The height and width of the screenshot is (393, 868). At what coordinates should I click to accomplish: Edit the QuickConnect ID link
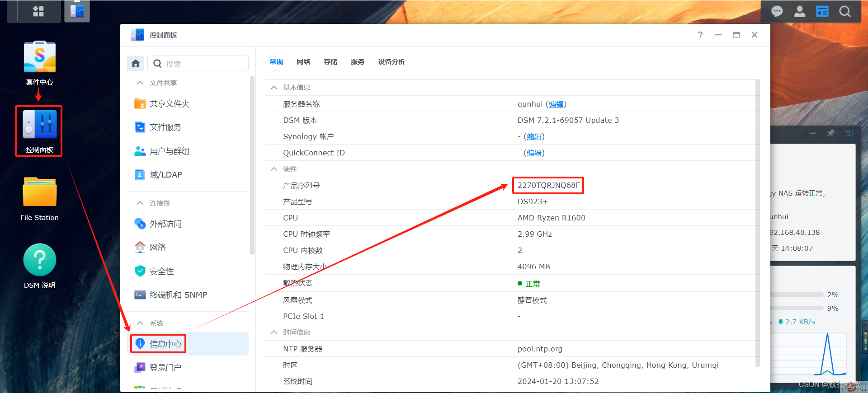pos(534,153)
